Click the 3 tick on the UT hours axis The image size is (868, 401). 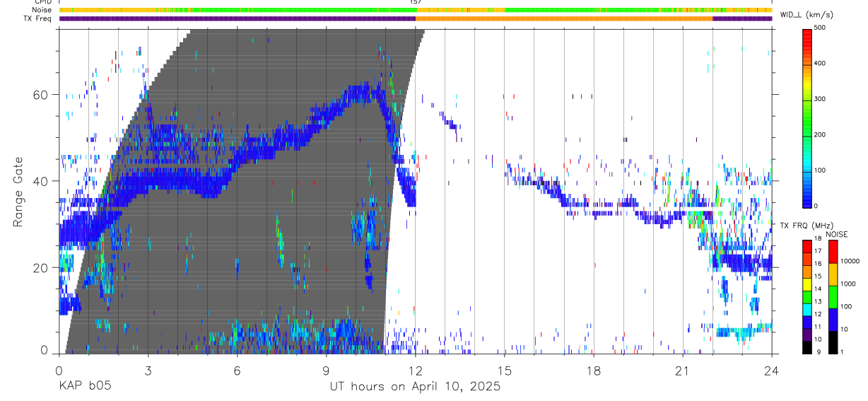tap(148, 371)
